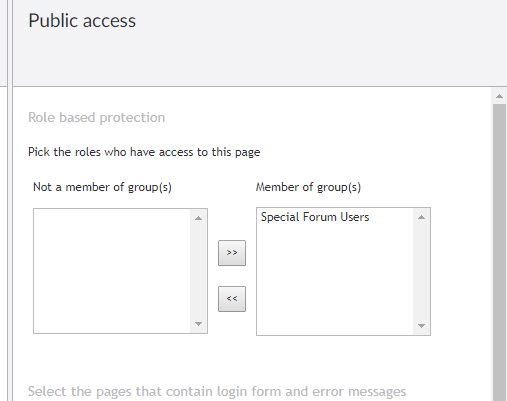Click up arrow of 'Member of group(s)' scrollbar

pyautogui.click(x=421, y=217)
